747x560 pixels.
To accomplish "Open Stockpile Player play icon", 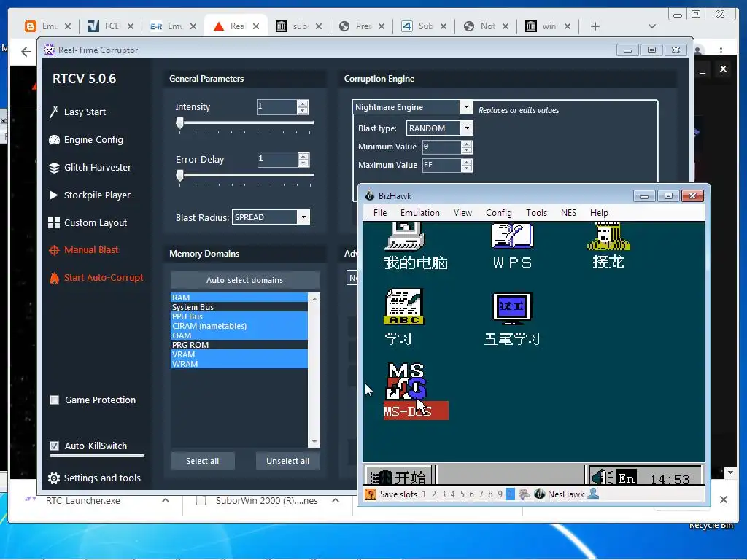I will coord(54,195).
